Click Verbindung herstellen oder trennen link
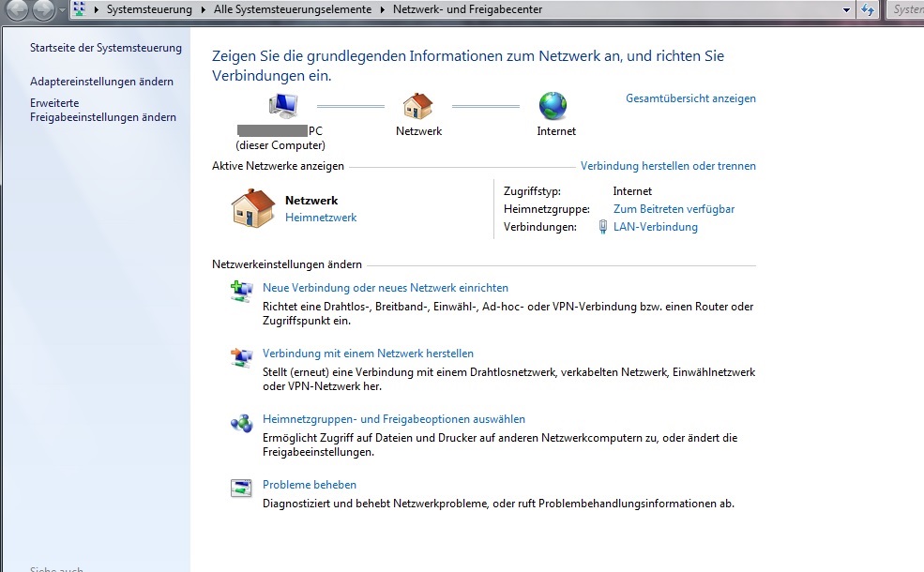The image size is (924, 572). 668,166
